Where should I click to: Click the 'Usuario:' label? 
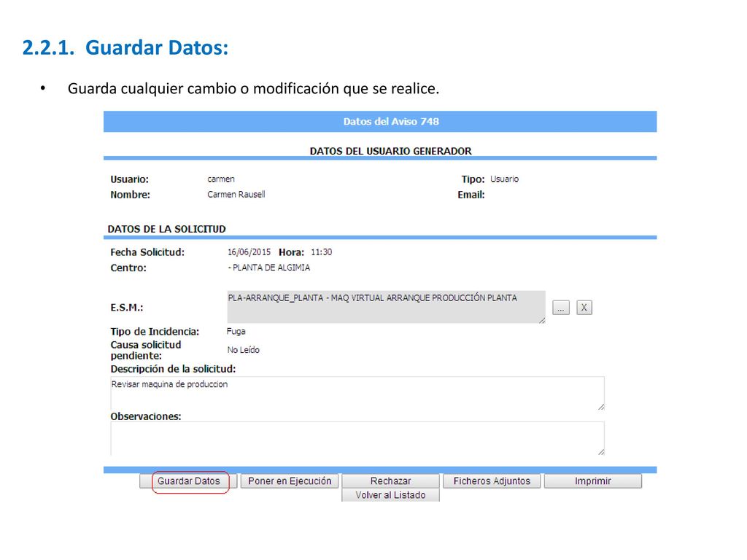130,179
